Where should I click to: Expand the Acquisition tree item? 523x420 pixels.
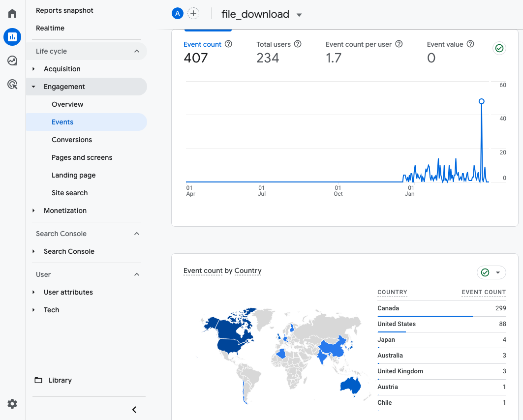pos(33,69)
